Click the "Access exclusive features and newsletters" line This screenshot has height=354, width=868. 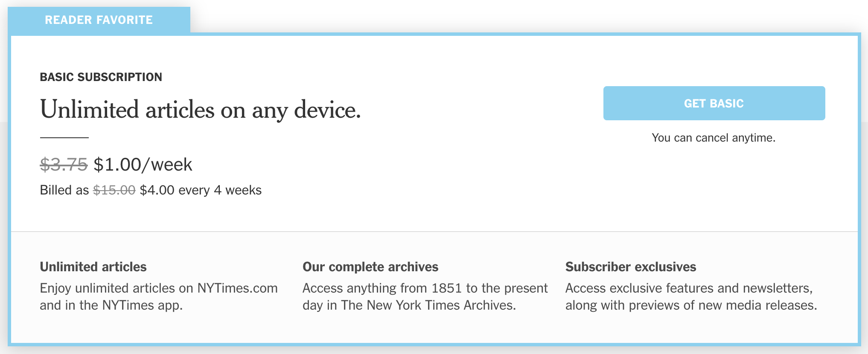tap(688, 288)
